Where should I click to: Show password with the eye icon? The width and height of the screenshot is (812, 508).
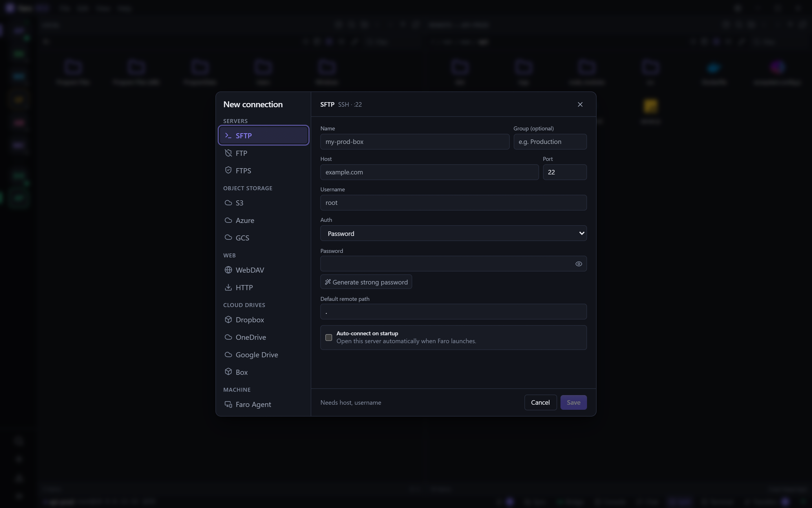click(579, 264)
